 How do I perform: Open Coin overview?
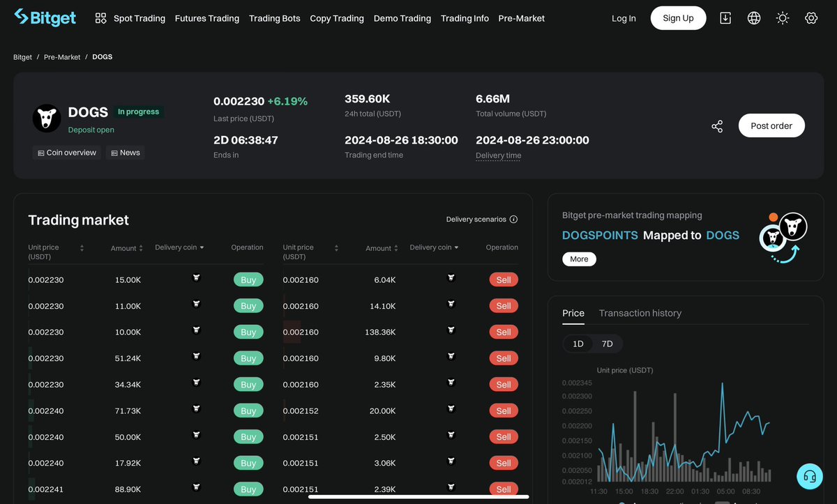[67, 153]
